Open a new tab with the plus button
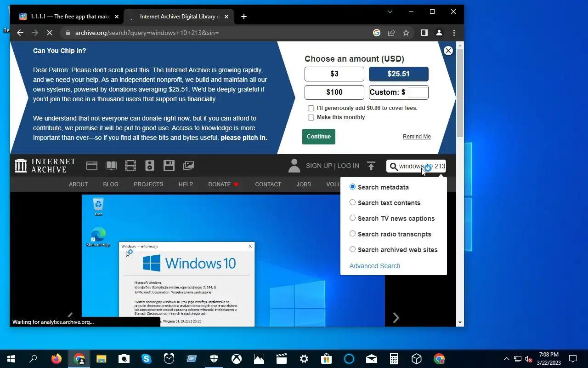Screen dimensions: 588x368 pos(244,17)
